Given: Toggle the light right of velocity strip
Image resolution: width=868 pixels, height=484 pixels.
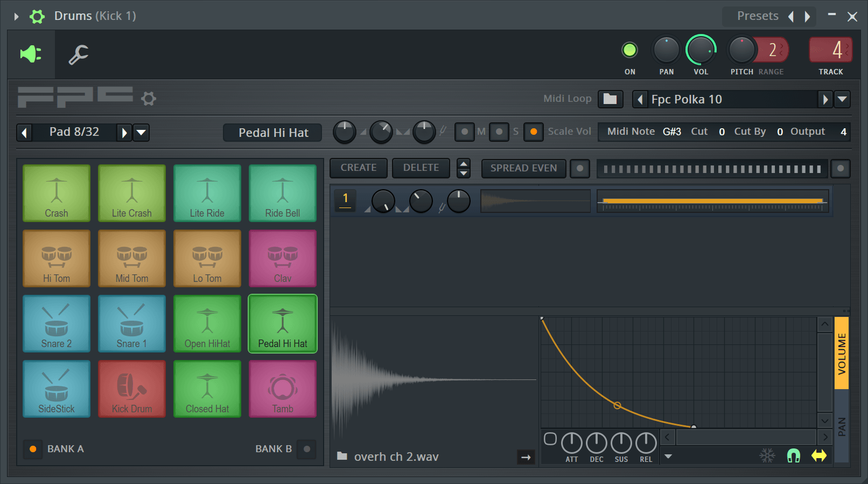Looking at the screenshot, I should (x=841, y=168).
